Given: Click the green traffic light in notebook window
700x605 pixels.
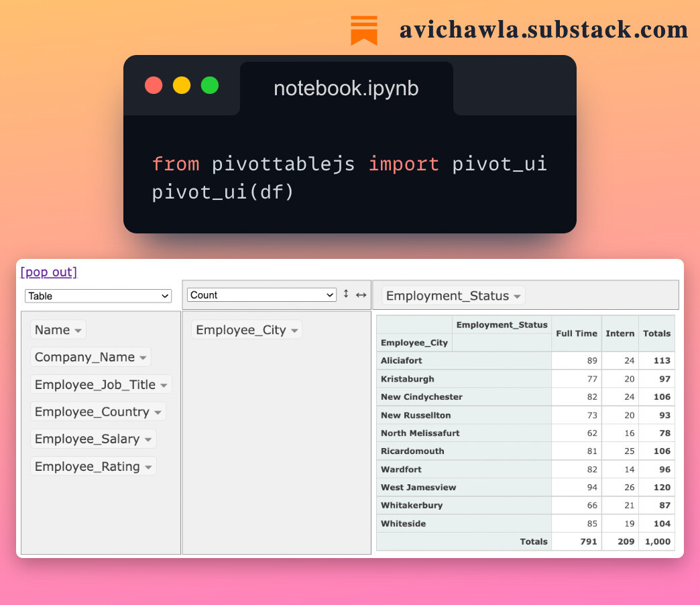Looking at the screenshot, I should click(209, 85).
